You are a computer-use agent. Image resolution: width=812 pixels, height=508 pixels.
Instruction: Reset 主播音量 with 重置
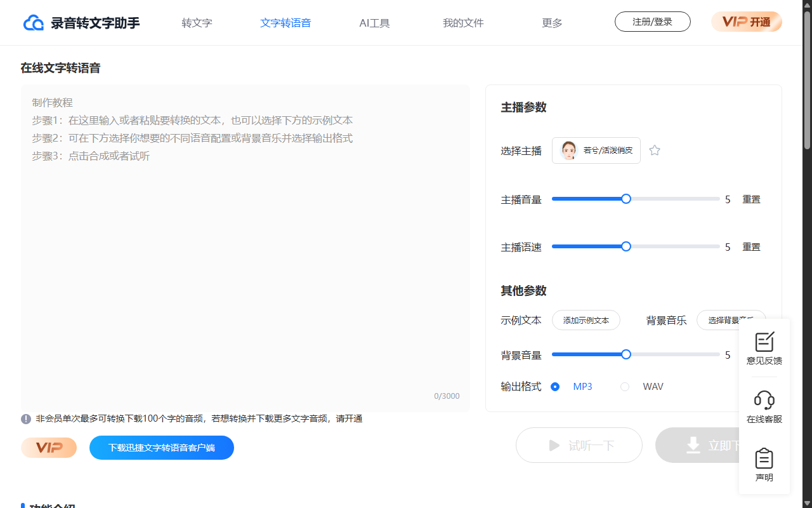pyautogui.click(x=752, y=199)
